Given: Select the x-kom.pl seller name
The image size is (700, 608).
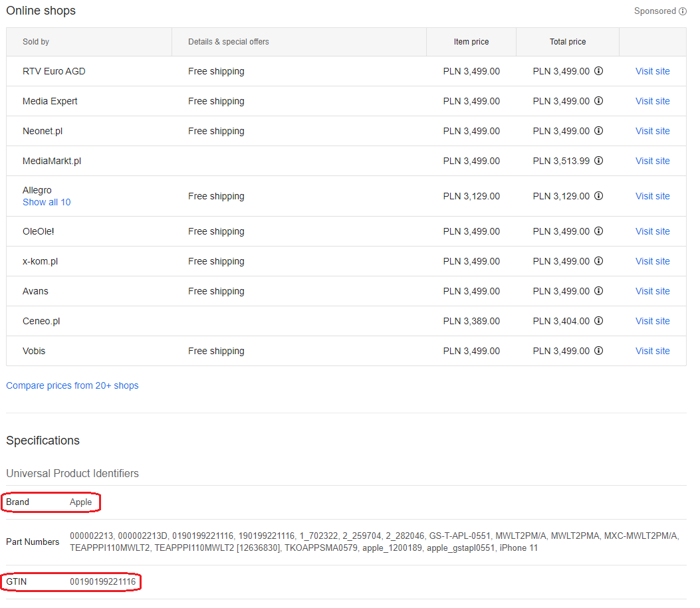Looking at the screenshot, I should (x=40, y=261).
